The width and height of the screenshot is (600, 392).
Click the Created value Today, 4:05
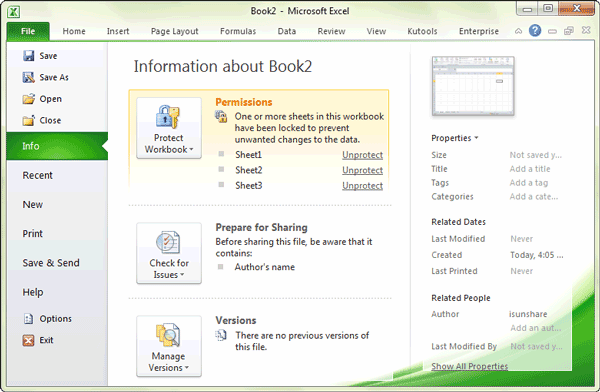pyautogui.click(x=536, y=255)
